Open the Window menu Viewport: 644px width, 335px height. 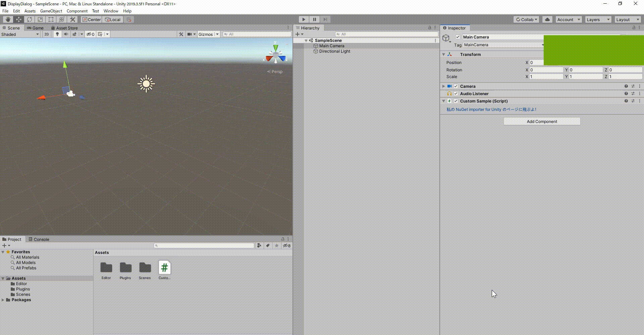(x=111, y=11)
